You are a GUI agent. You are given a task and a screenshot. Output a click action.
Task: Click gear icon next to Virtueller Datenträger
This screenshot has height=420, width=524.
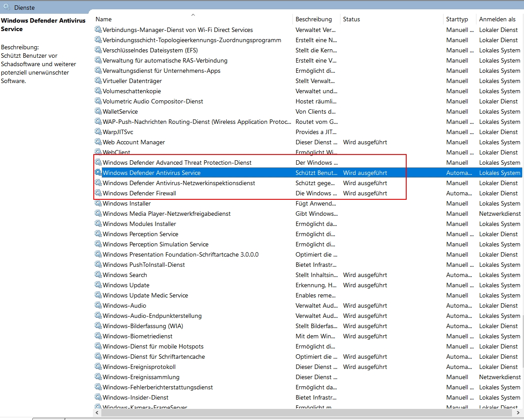click(98, 81)
